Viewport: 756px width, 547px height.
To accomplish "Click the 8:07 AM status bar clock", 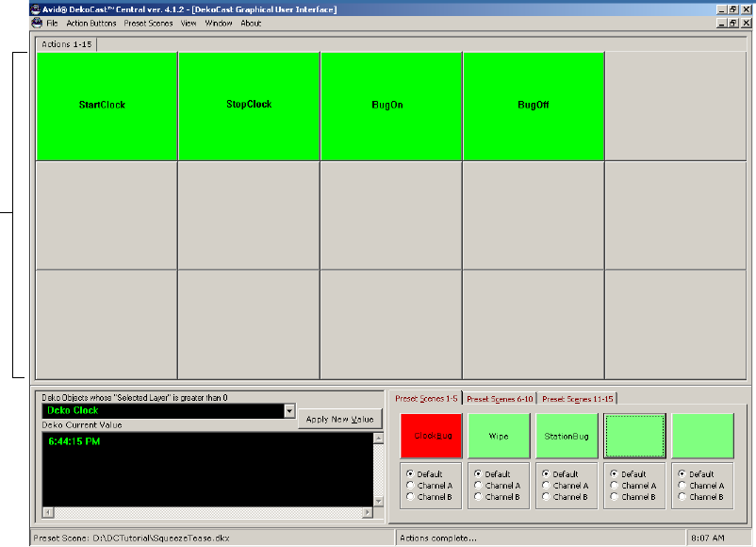I will point(707,538).
